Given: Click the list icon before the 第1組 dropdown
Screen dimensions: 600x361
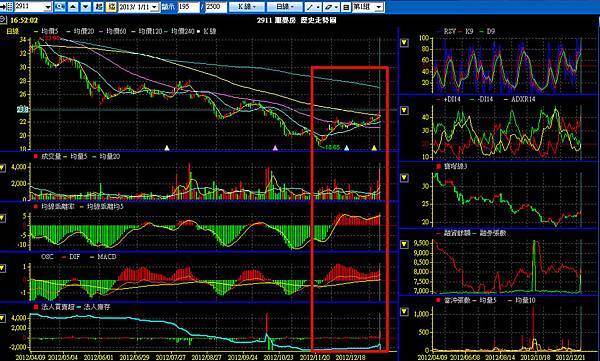Looking at the screenshot, I should (346, 7).
